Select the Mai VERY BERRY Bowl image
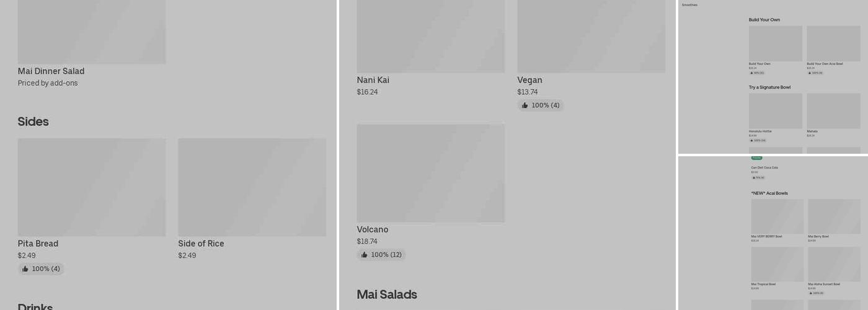868x310 pixels. tap(777, 216)
